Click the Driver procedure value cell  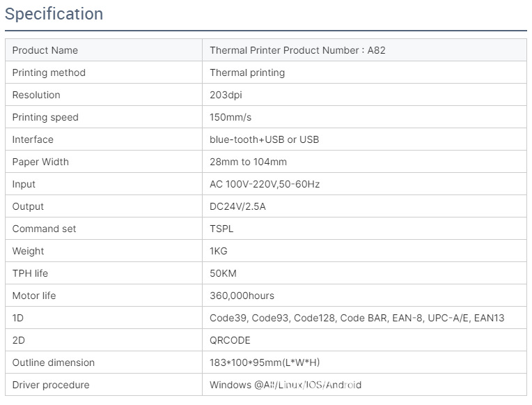(x=285, y=385)
